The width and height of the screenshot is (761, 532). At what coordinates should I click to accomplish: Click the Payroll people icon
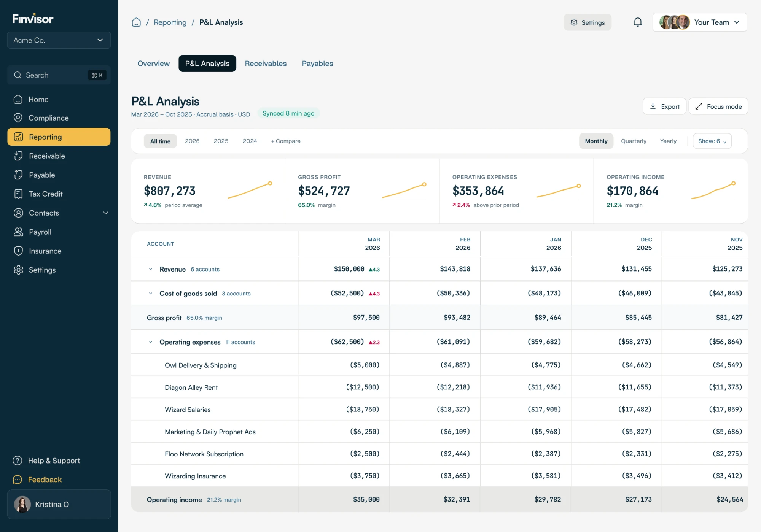click(x=18, y=232)
